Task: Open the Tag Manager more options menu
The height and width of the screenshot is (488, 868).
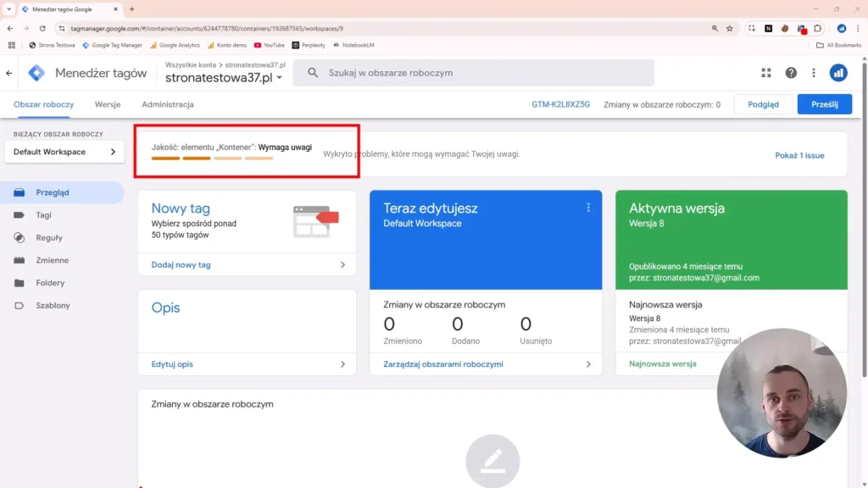Action: coord(814,73)
